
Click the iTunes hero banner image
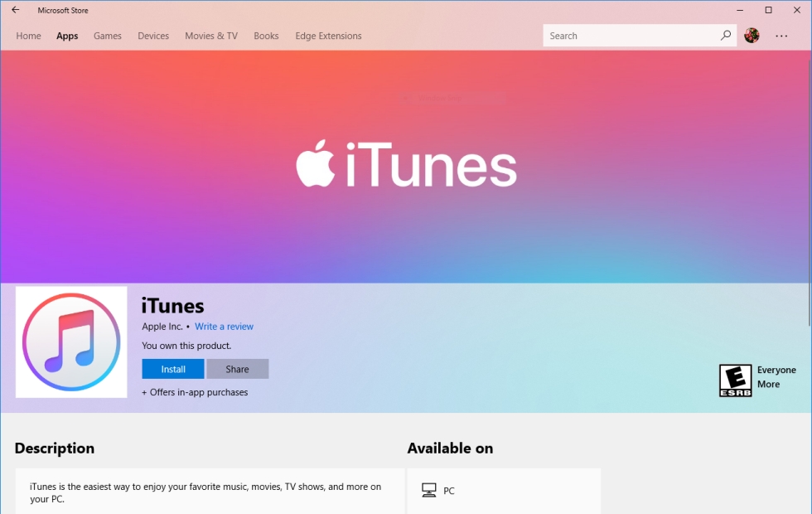(404, 167)
